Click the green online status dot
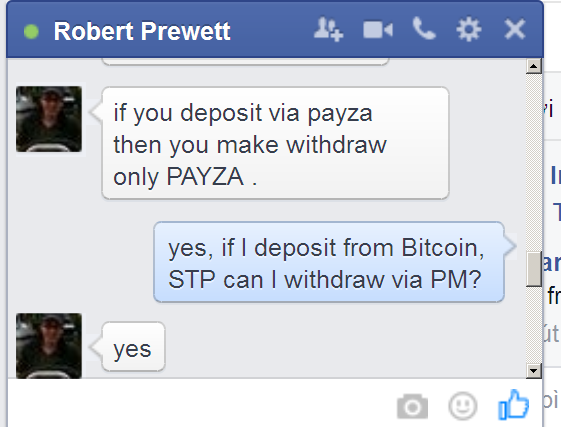The image size is (561, 427). tap(31, 31)
